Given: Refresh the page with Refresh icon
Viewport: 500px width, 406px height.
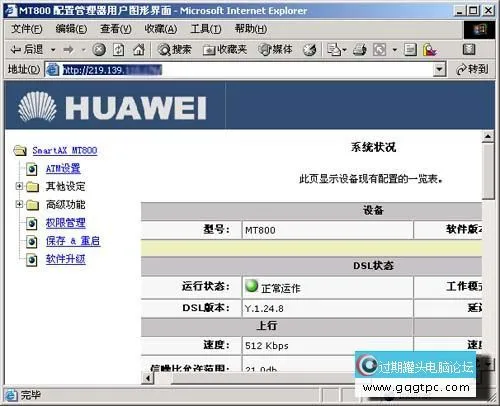Looking at the screenshot, I should pyautogui.click(x=118, y=50).
